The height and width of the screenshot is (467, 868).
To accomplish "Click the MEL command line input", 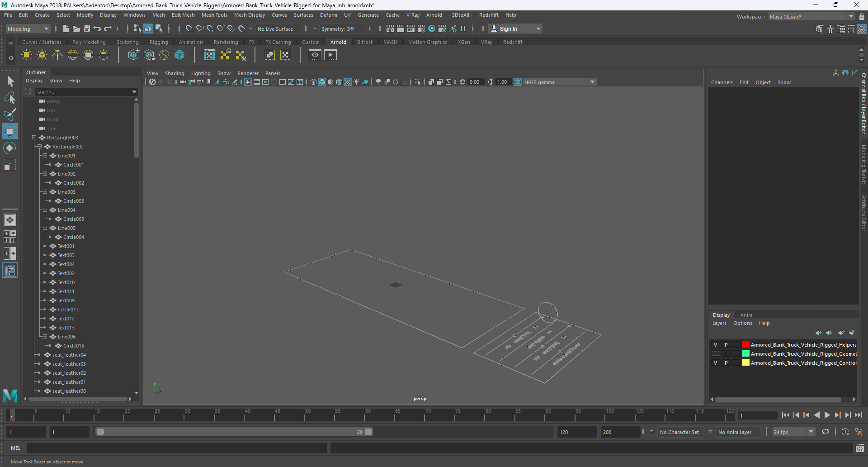I will 176,448.
